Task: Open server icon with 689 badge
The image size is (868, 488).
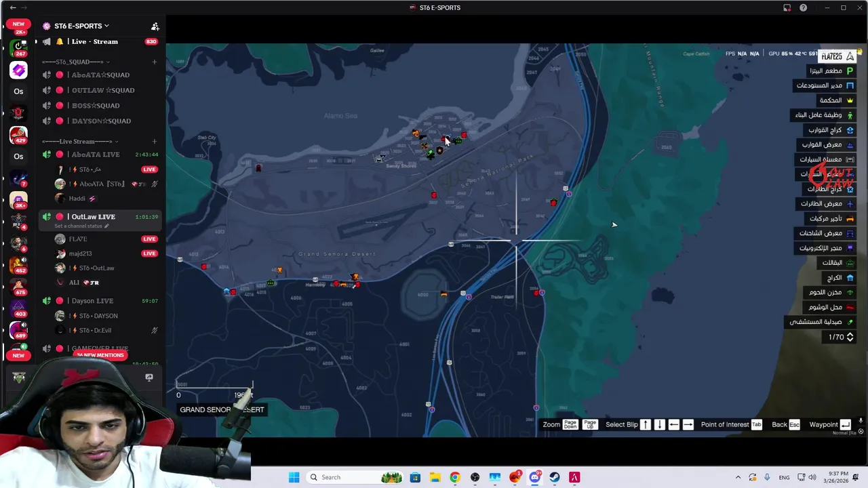Action: [x=18, y=329]
